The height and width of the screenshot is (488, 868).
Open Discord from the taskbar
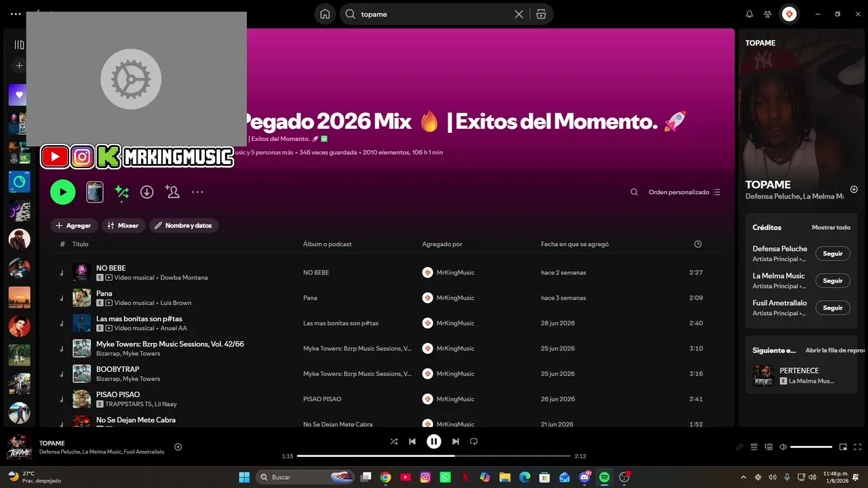(x=585, y=477)
